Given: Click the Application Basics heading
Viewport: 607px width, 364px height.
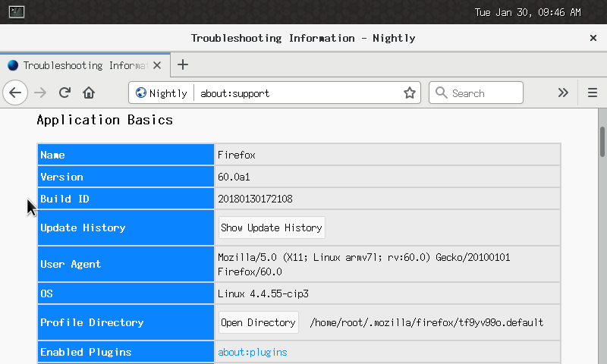Looking at the screenshot, I should pyautogui.click(x=105, y=120).
